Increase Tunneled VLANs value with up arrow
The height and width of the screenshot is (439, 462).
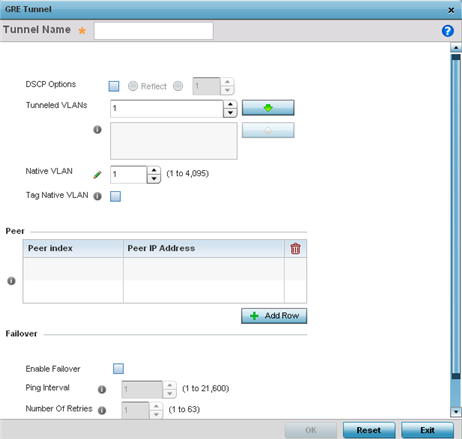(230, 105)
